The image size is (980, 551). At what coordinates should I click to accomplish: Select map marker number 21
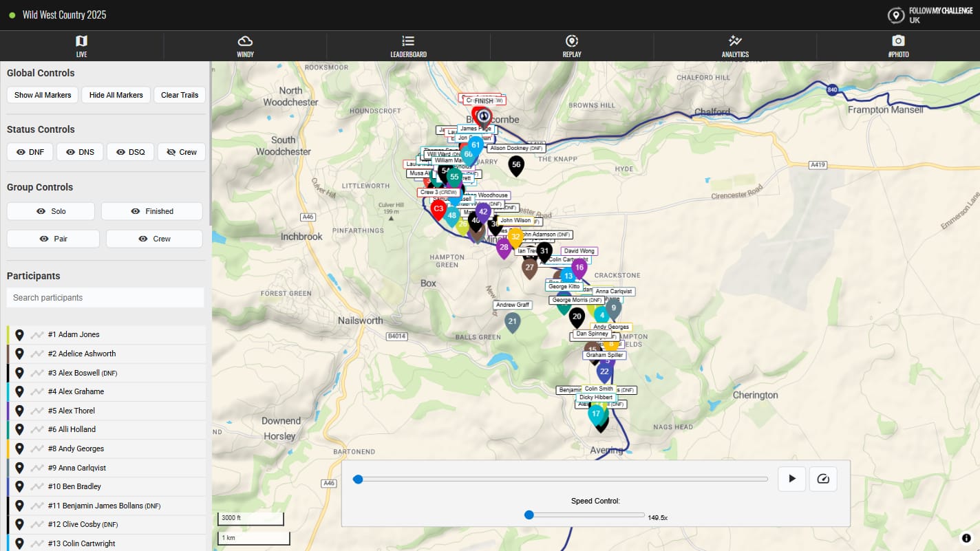point(512,321)
